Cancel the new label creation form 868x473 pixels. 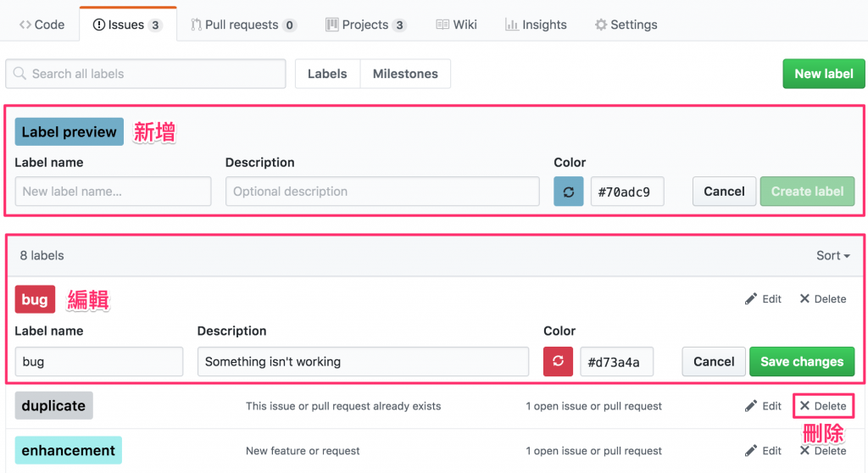tap(724, 192)
